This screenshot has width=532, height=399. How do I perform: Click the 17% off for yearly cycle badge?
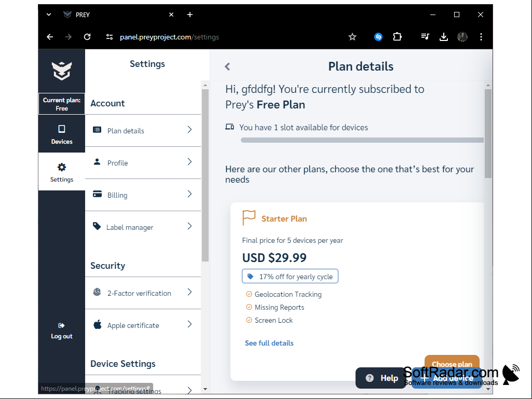point(290,276)
